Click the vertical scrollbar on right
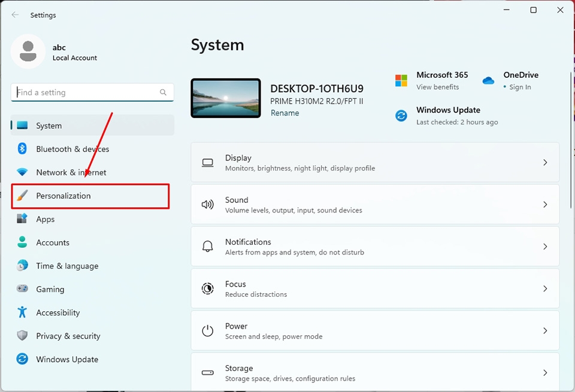Viewport: 575px width, 392px height. click(571, 140)
